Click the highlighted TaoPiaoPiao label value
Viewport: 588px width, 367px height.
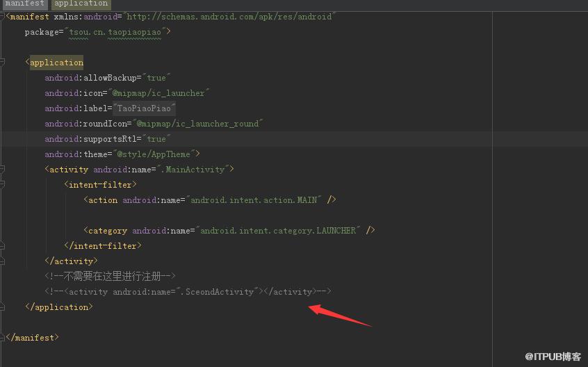[144, 108]
